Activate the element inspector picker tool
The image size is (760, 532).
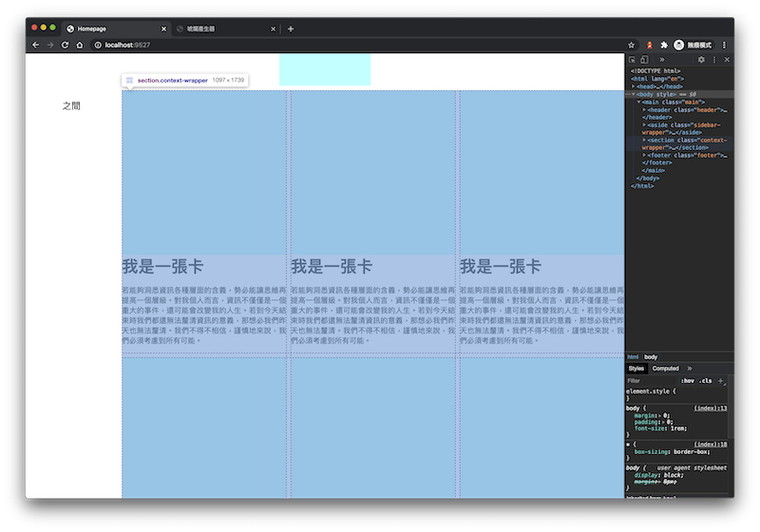[x=632, y=60]
